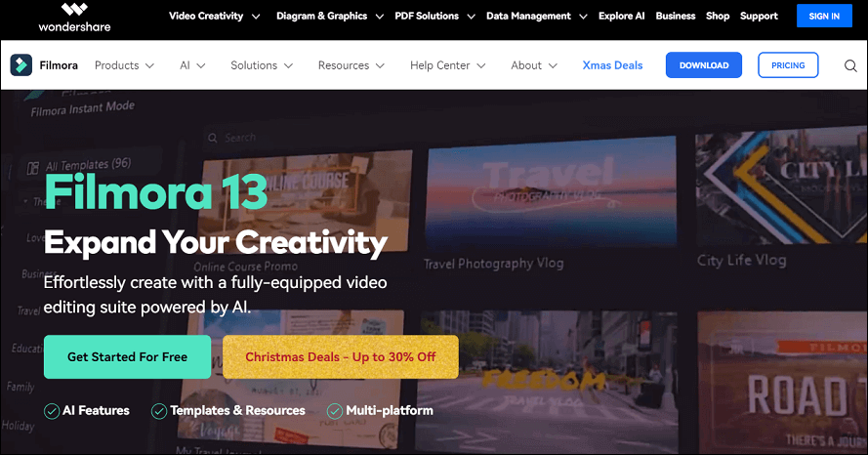
Task: Open the Xmas Deals link
Action: point(612,65)
